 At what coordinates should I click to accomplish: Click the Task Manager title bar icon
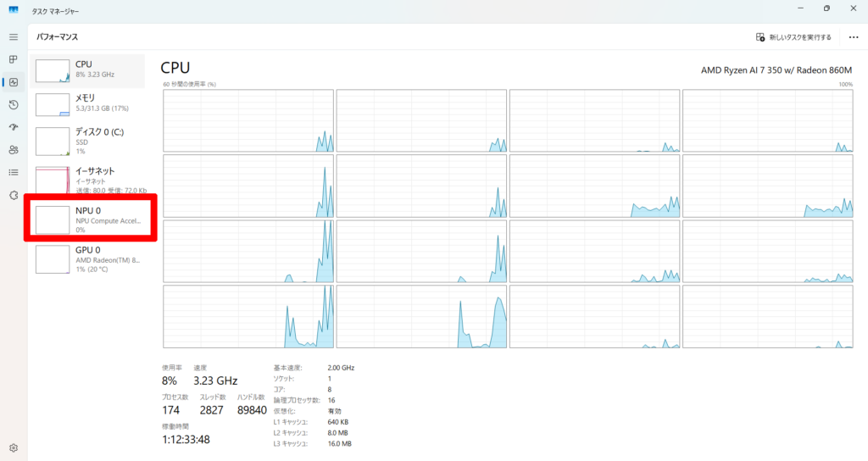click(12, 8)
